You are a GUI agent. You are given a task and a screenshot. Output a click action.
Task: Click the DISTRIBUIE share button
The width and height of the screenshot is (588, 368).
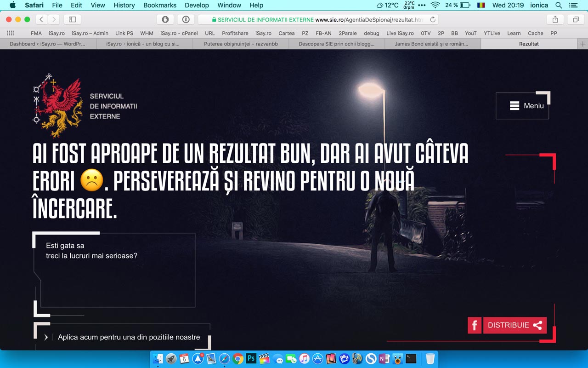click(515, 325)
